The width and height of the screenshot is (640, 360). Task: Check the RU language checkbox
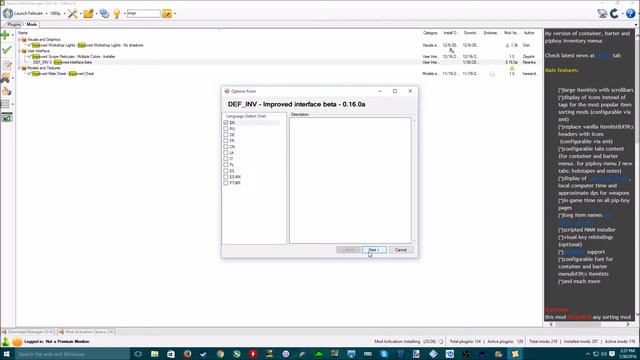[226, 129]
